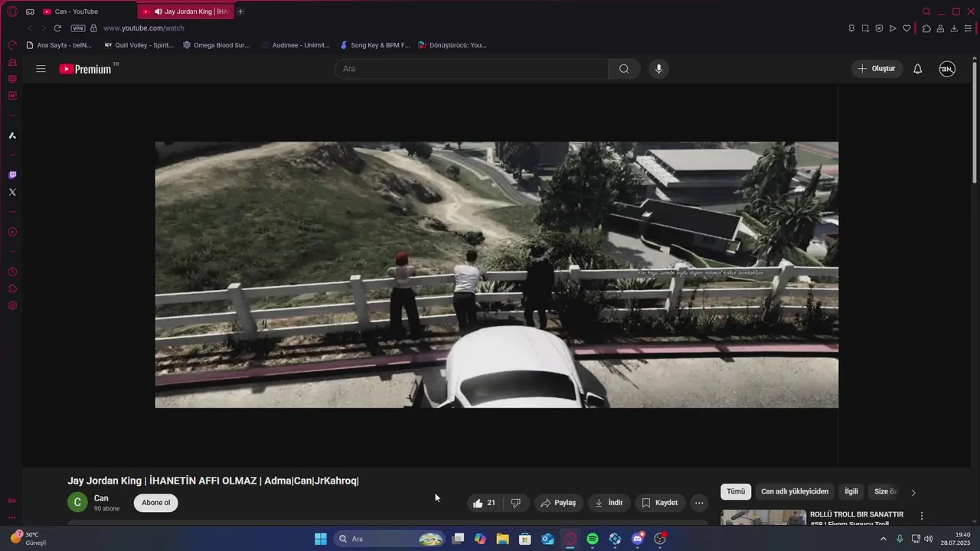Open Discord from the taskbar
Viewport: 980px width, 551px height.
pos(638,539)
